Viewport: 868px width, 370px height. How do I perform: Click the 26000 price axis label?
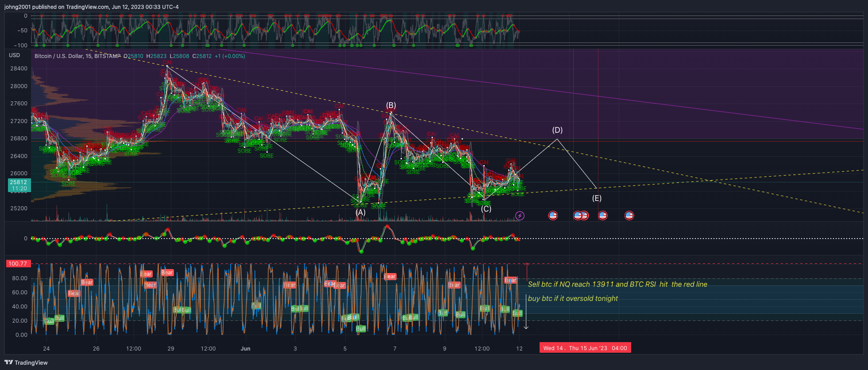[19, 173]
